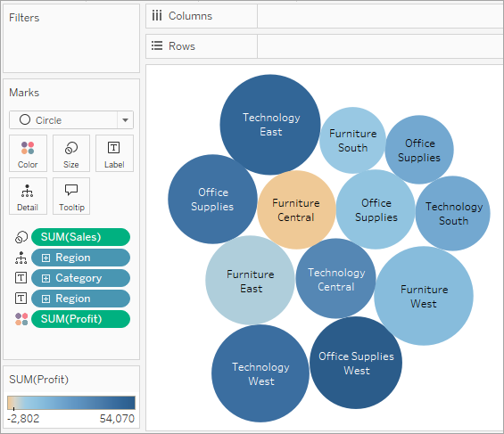Select the Technology East circle
The width and height of the screenshot is (504, 434).
tap(270, 125)
